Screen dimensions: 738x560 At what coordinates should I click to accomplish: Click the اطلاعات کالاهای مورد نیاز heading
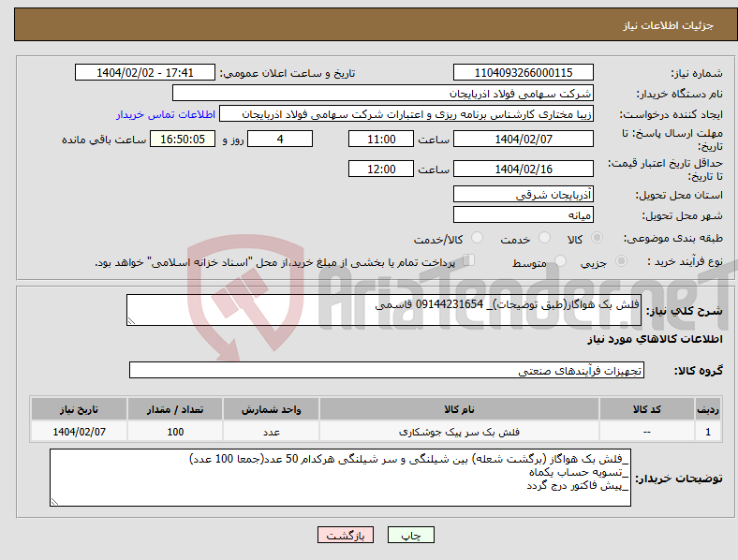pyautogui.click(x=655, y=339)
